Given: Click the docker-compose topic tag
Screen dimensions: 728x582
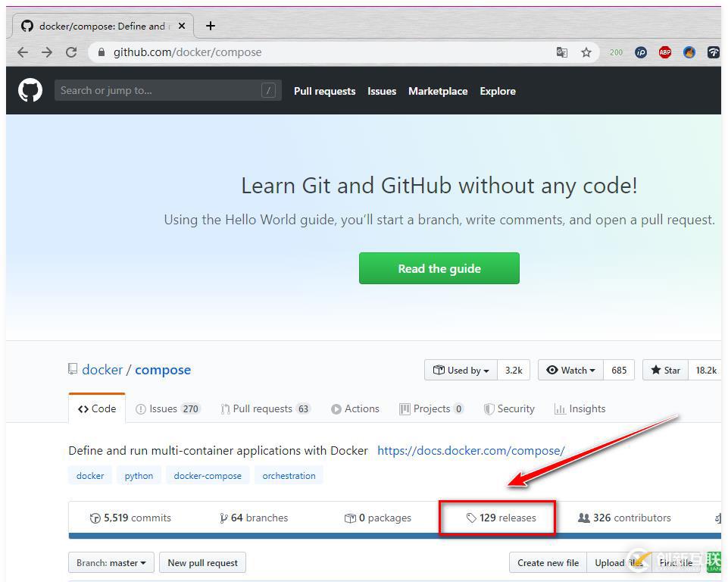Looking at the screenshot, I should click(208, 476).
